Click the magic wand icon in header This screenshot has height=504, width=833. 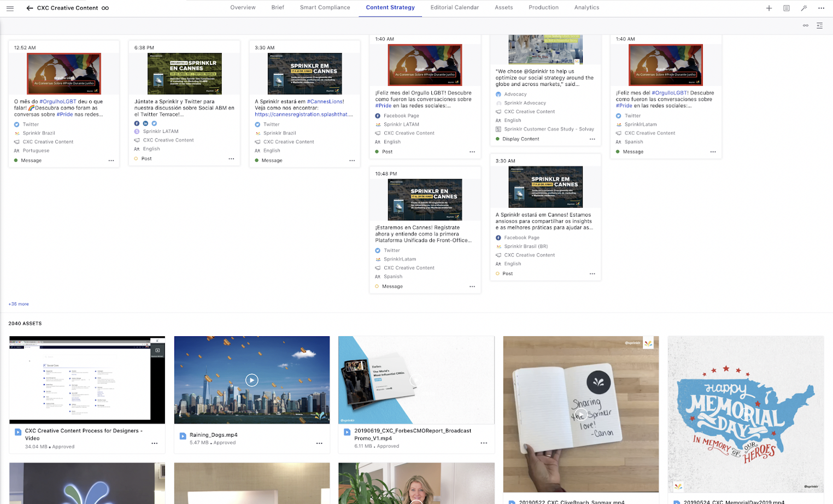[x=804, y=8]
